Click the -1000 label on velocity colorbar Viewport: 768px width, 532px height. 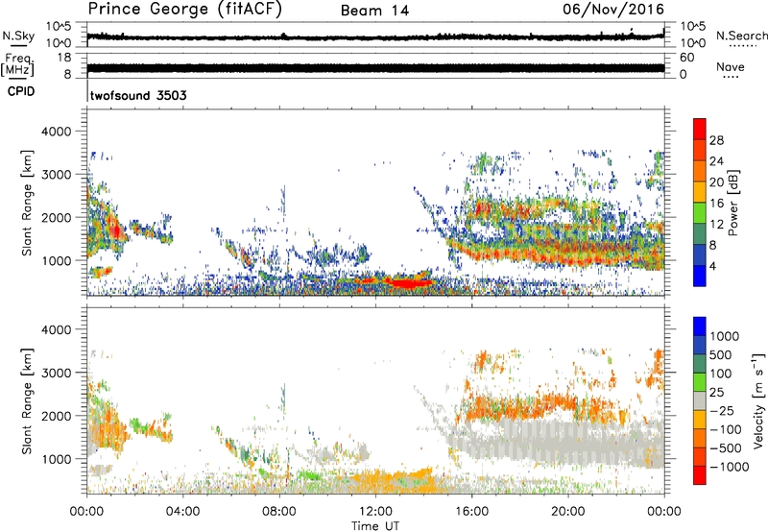(730, 467)
